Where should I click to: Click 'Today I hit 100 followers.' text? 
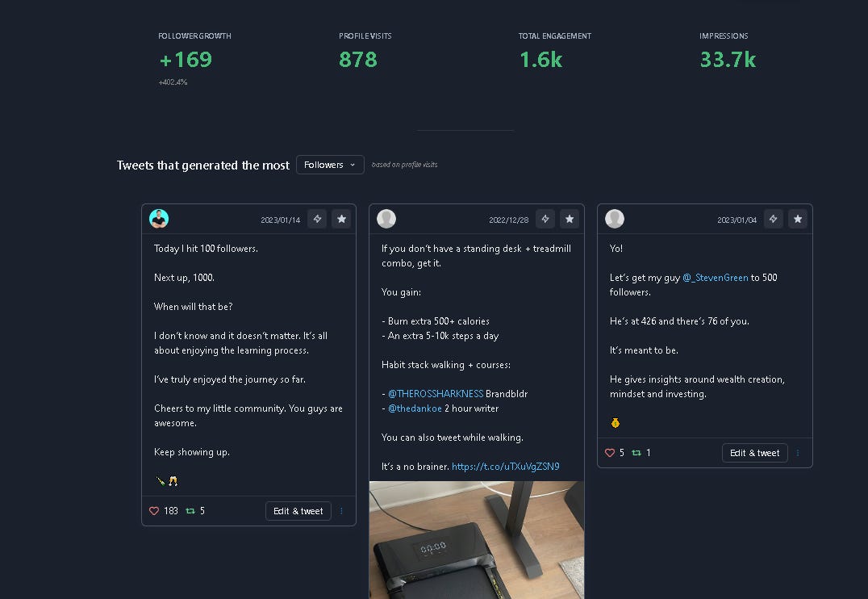tap(206, 249)
